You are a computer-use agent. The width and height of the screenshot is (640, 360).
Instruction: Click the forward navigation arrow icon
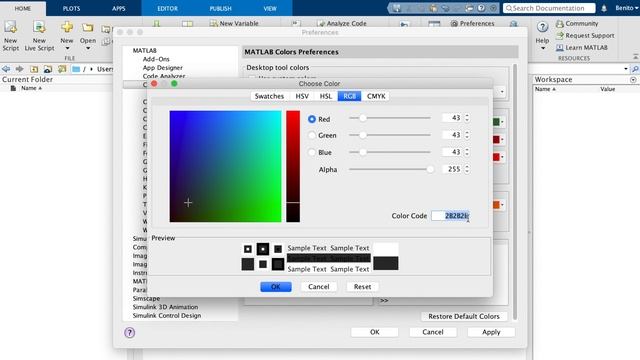[19, 69]
